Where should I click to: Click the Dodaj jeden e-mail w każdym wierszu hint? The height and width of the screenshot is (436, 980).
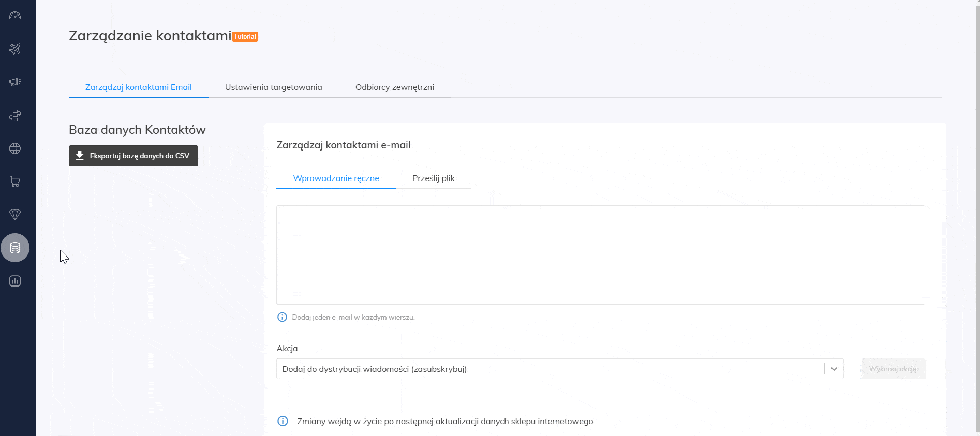353,317
